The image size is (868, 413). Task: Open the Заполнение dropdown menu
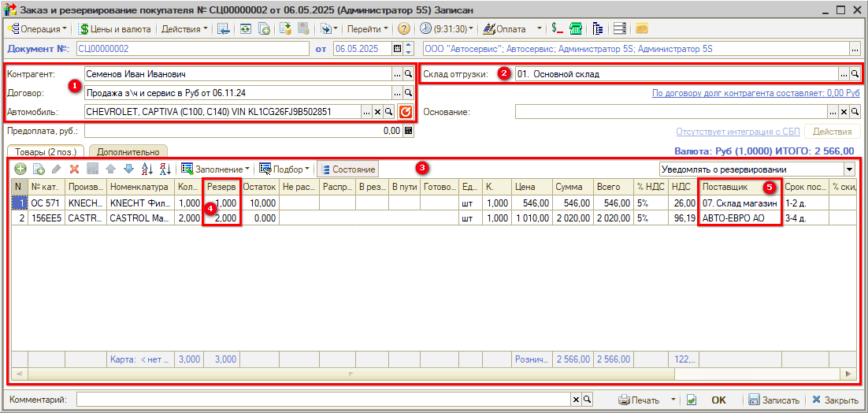215,169
